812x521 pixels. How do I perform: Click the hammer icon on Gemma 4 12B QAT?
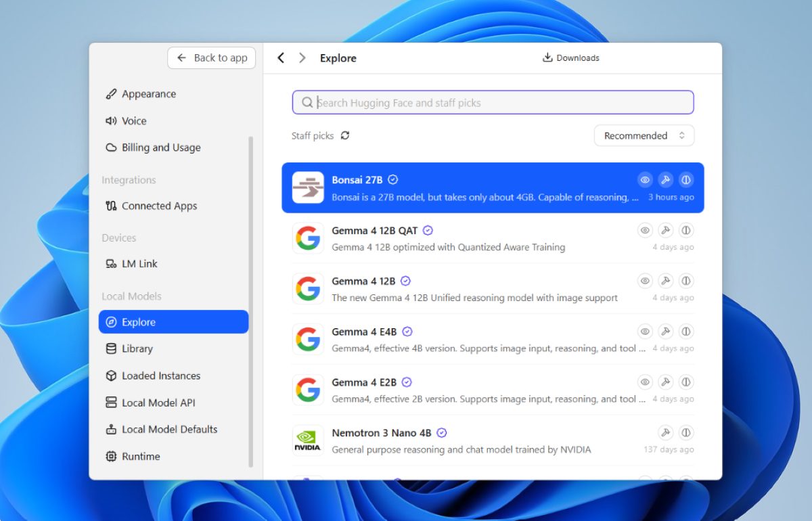(x=666, y=231)
